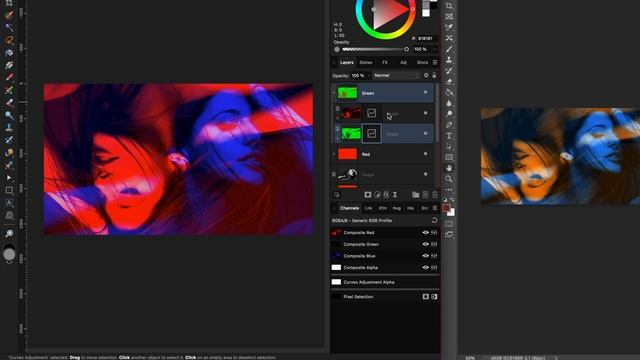640x360 pixels.
Task: Switch to the Channels tab
Action: 349,208
